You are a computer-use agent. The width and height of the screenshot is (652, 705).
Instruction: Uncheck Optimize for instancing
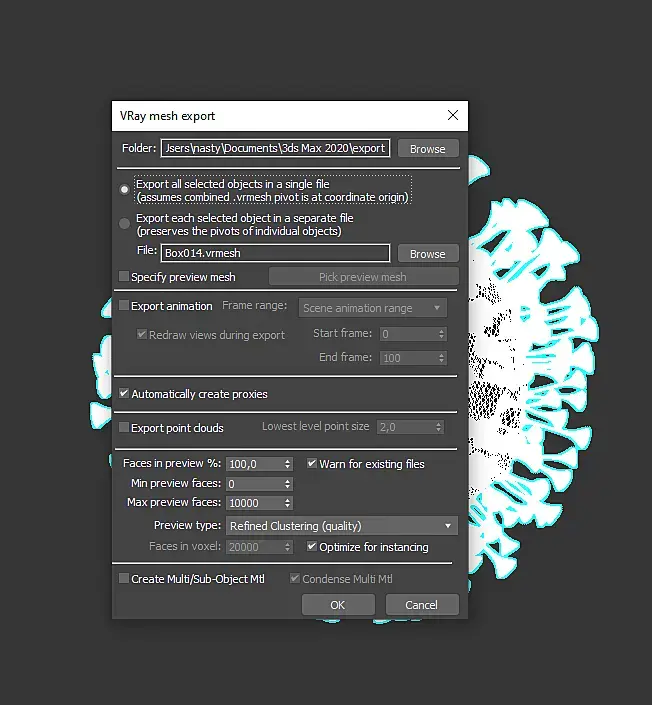pyautogui.click(x=312, y=546)
